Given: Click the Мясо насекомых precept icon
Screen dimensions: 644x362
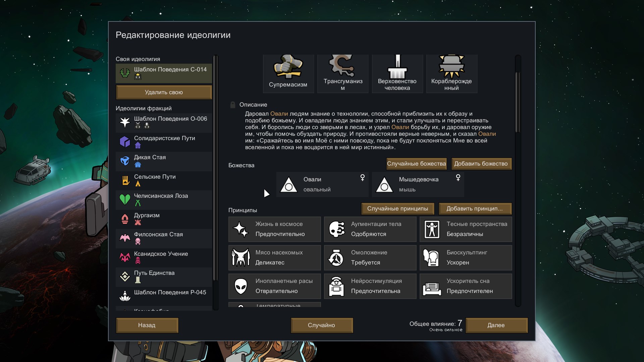Looking at the screenshot, I should pyautogui.click(x=241, y=258).
